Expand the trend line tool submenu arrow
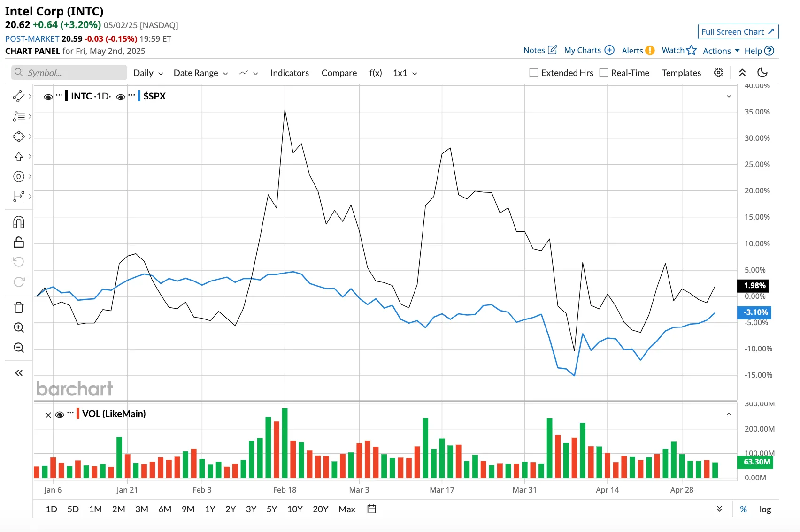Screen dimensions: 800x532 [x=30, y=96]
